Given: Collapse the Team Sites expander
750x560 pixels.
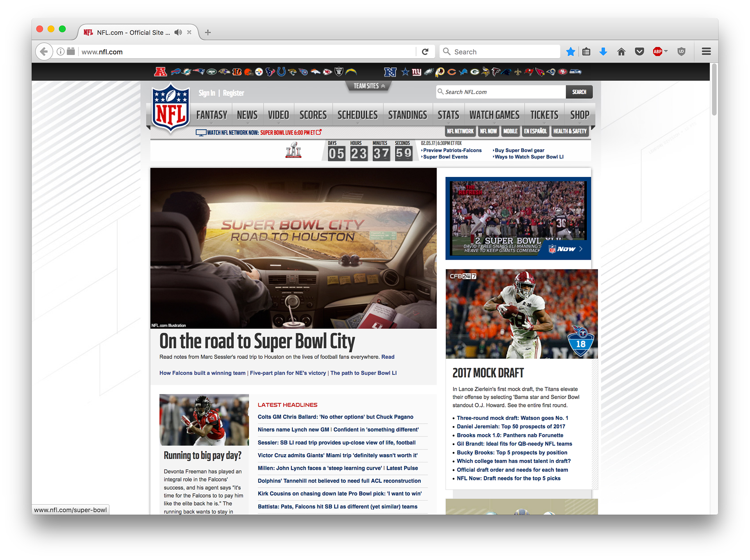Looking at the screenshot, I should 369,86.
